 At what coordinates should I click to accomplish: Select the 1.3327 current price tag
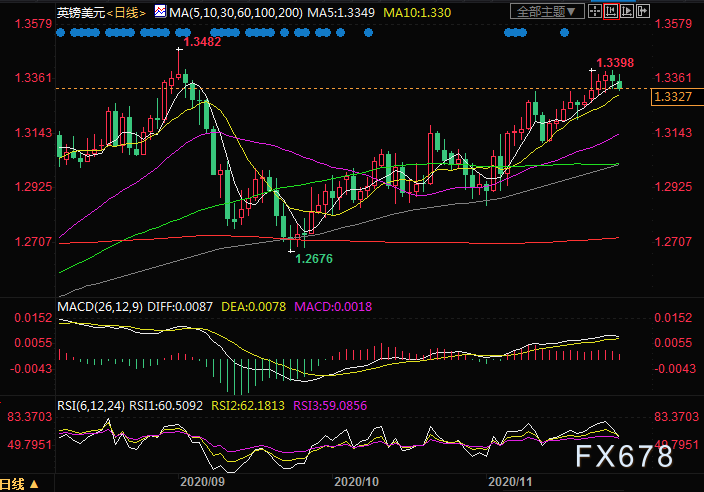(x=677, y=97)
